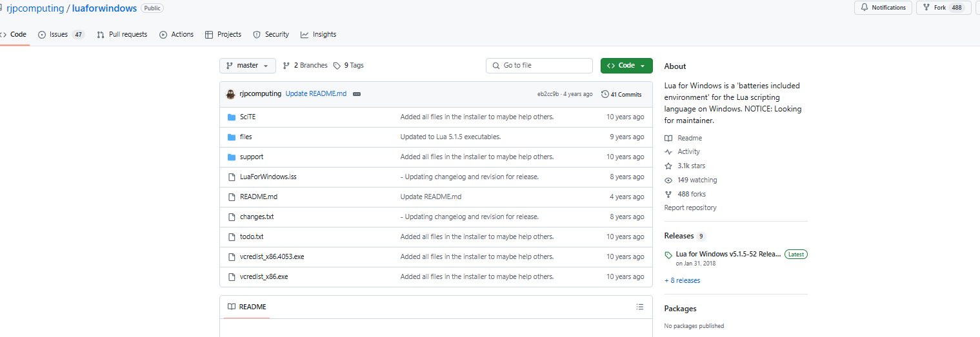980x337 pixels.
Task: Open changes.txt file
Action: 257,217
